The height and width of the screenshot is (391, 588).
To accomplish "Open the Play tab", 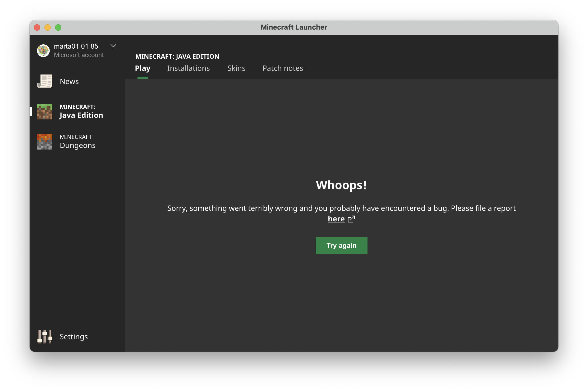I will pos(143,68).
